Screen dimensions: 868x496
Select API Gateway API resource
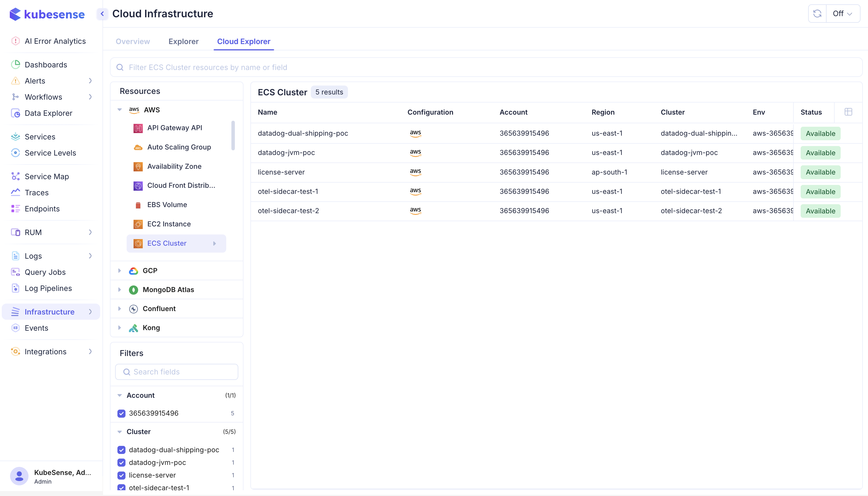coord(175,128)
